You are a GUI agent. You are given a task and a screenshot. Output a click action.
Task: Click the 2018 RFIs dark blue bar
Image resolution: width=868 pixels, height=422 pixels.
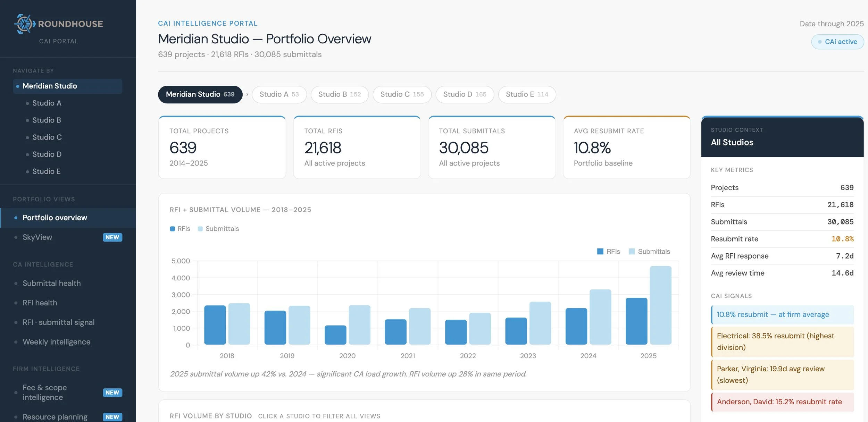pyautogui.click(x=215, y=325)
